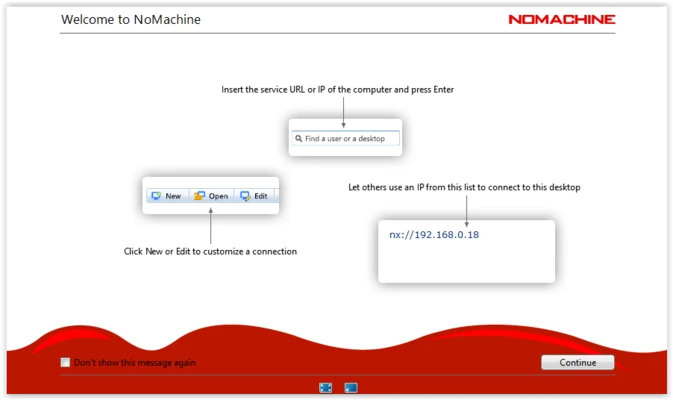
Task: Click the nx://192.168.0.18 address
Action: [434, 234]
